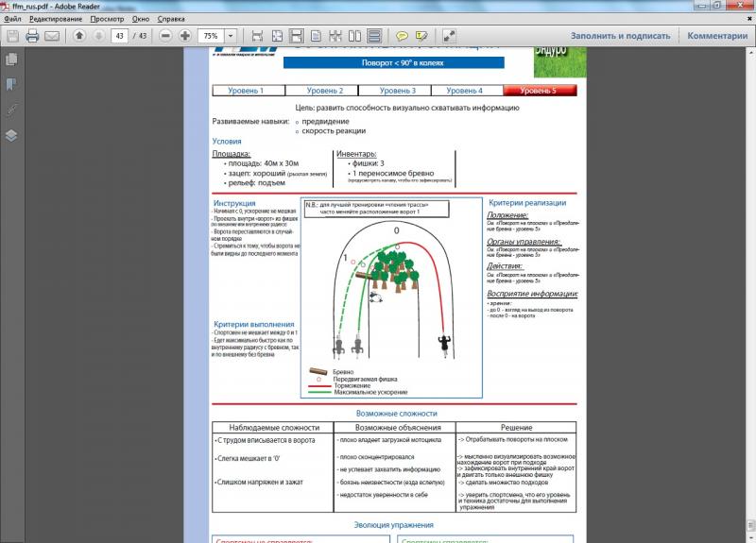Click the vertical scrollbar thumb at the bottom right

click(751, 525)
